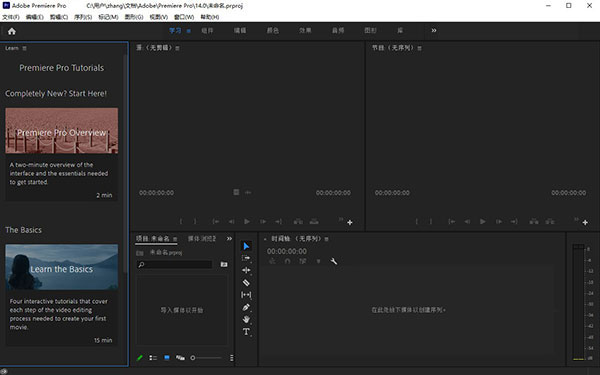600x375 pixels.
Task: Step back one frame in Program monitor
Action: pyautogui.click(x=467, y=221)
